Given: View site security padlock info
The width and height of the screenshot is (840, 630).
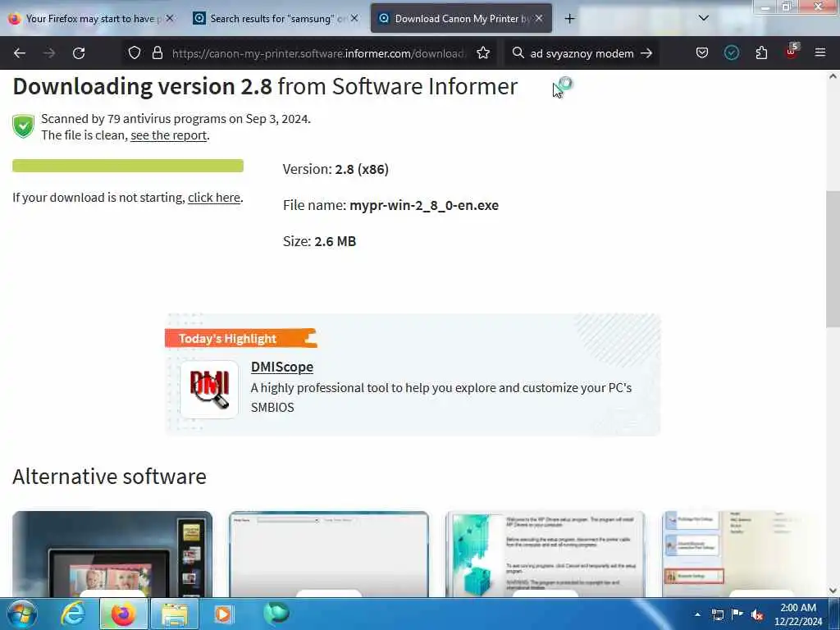Looking at the screenshot, I should click(157, 53).
